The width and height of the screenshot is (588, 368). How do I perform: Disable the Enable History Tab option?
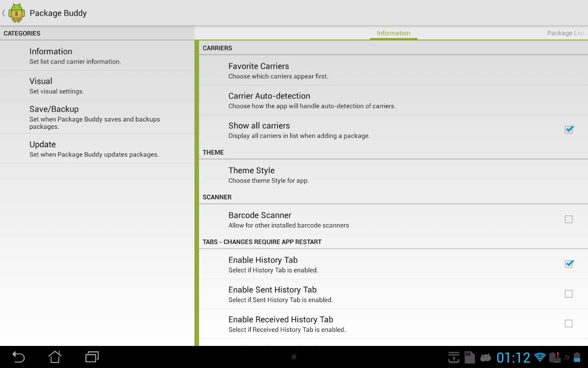coord(569,264)
